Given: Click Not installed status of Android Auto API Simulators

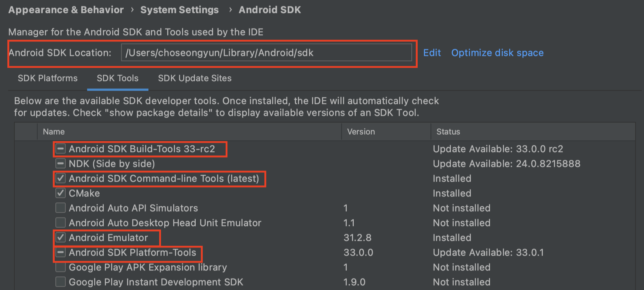Looking at the screenshot, I should pyautogui.click(x=462, y=208).
